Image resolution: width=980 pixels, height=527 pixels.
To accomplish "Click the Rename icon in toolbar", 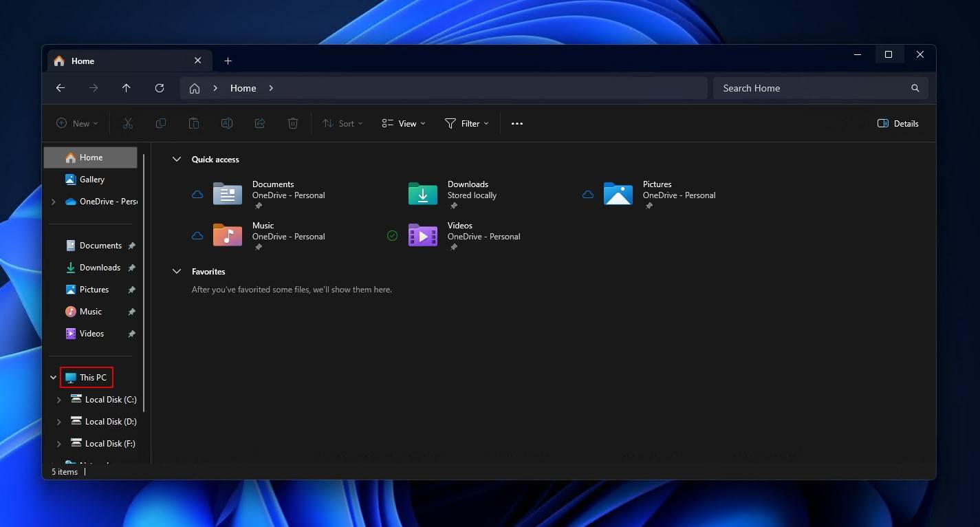I will 227,123.
